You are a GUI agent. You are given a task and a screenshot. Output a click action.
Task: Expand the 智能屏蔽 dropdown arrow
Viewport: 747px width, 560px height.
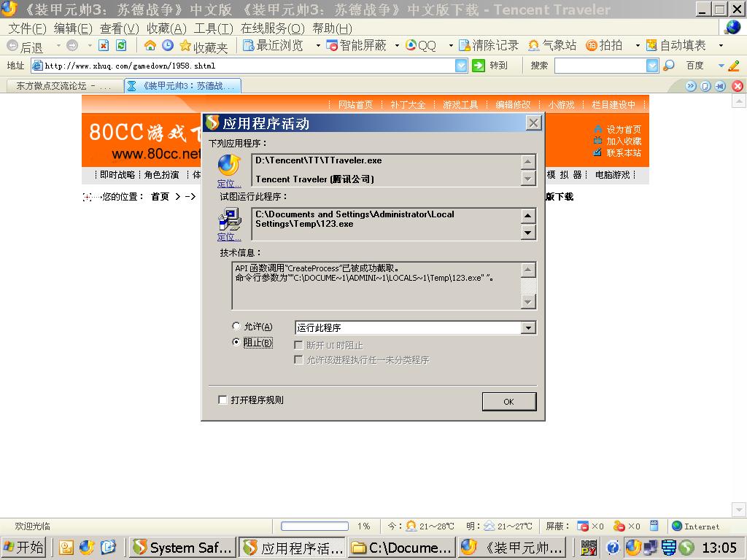click(397, 46)
